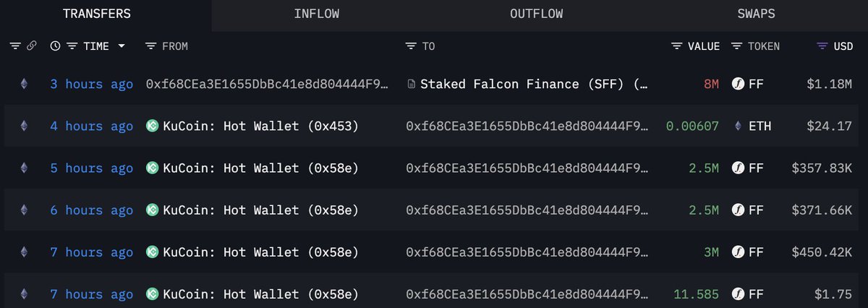Open the leftmost filter icon in header
The width and height of the screenshot is (868, 308).
(15, 46)
